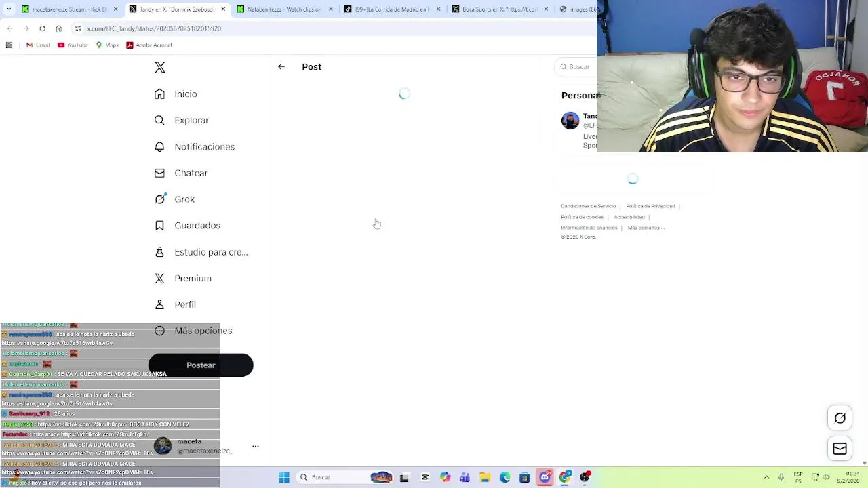This screenshot has height=488, width=868.
Task: Click the maceta profile avatar
Action: point(163,445)
